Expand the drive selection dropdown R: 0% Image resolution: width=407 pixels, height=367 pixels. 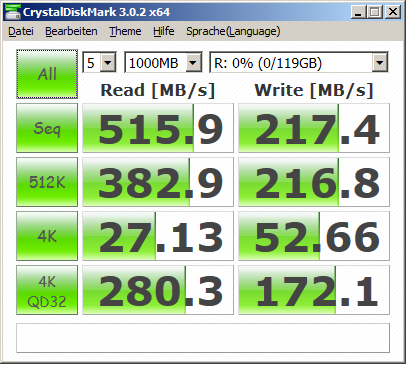[379, 62]
